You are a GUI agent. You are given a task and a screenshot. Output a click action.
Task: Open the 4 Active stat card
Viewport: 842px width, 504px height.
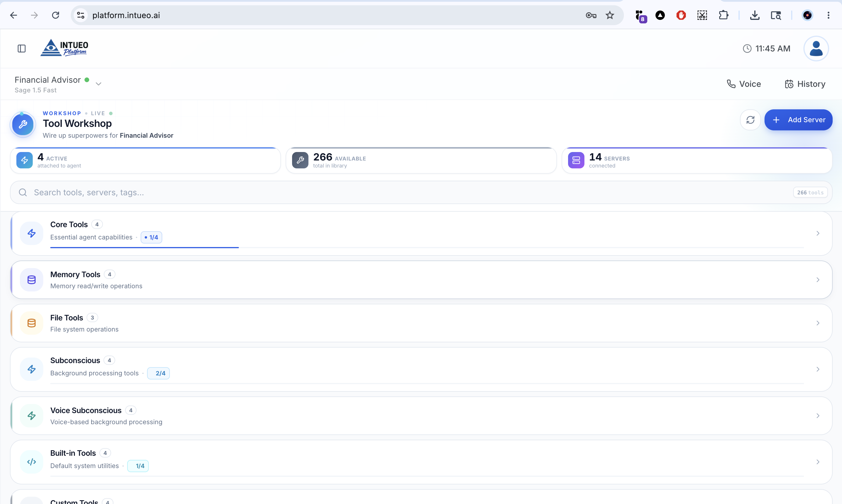pos(145,160)
